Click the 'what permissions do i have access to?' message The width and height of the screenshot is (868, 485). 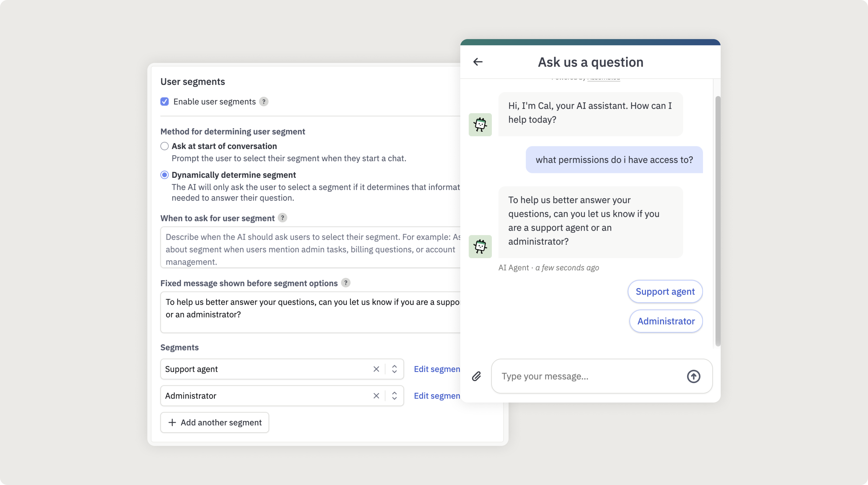(x=614, y=160)
